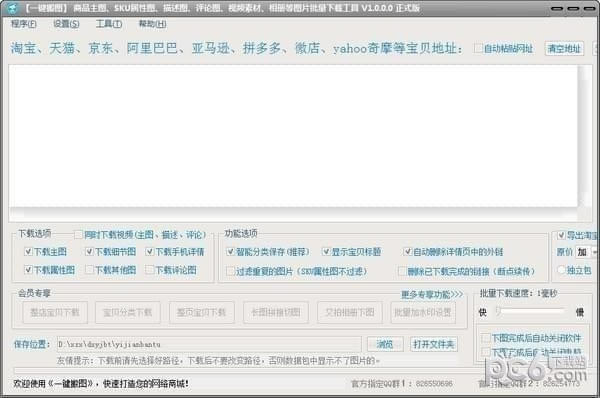600x398 pixels.
Task: Toggle 自动删除详情页中的外链 checkbox
Action: (408, 251)
